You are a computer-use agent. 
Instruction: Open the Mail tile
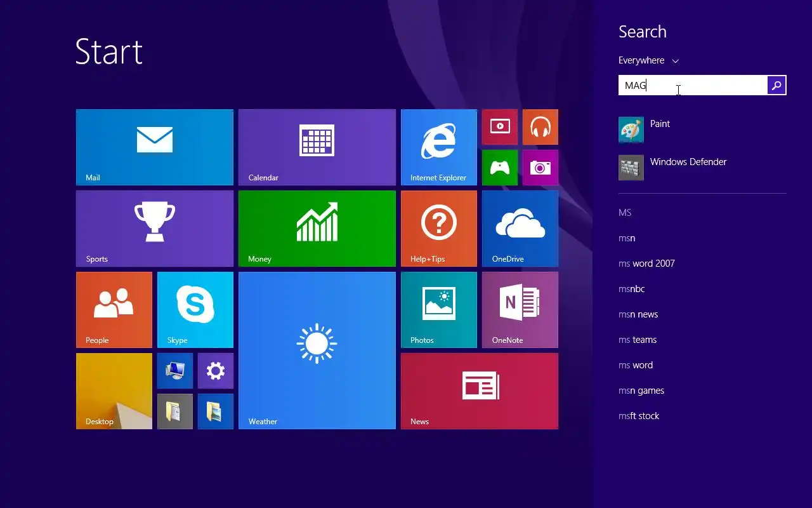click(155, 147)
